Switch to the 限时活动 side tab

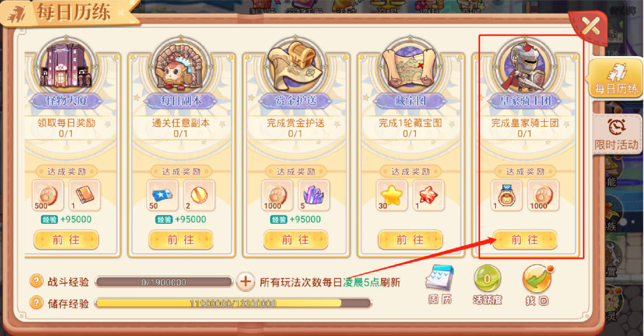(617, 134)
